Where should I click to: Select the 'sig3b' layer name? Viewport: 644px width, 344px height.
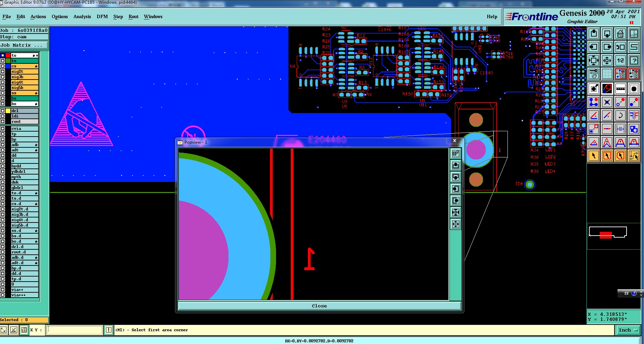[x=25, y=77]
